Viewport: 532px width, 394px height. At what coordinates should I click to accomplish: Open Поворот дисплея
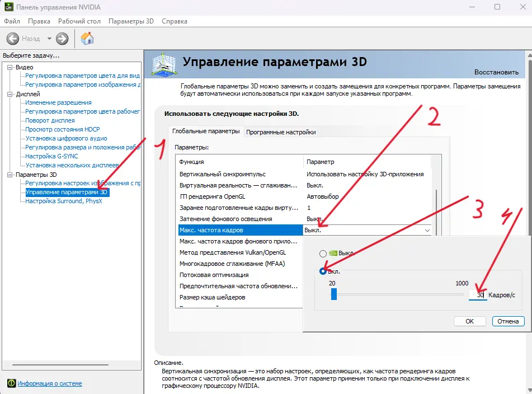pyautogui.click(x=50, y=120)
